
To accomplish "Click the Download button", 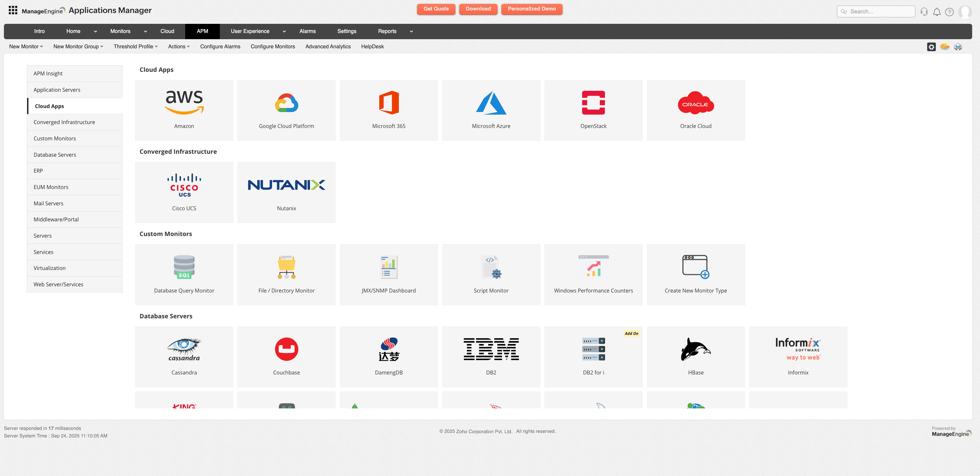I will [x=478, y=9].
